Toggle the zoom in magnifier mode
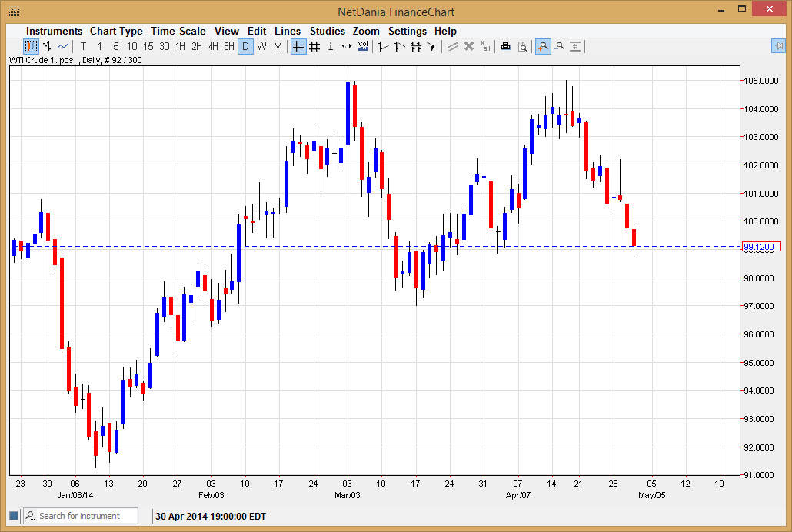792x532 pixels. (543, 47)
